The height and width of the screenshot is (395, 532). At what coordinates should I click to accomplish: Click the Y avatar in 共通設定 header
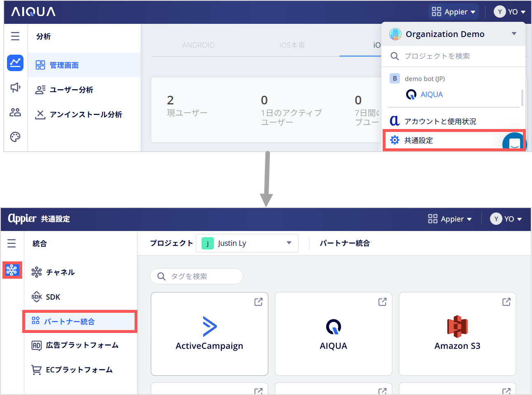[x=496, y=219]
